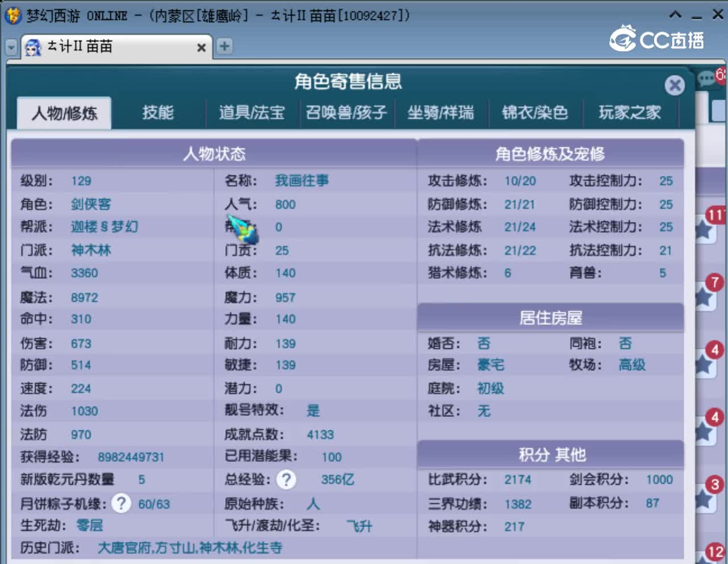Click the 角色 value 剑侠客
Image resolution: width=728 pixels, height=564 pixels.
click(x=91, y=204)
